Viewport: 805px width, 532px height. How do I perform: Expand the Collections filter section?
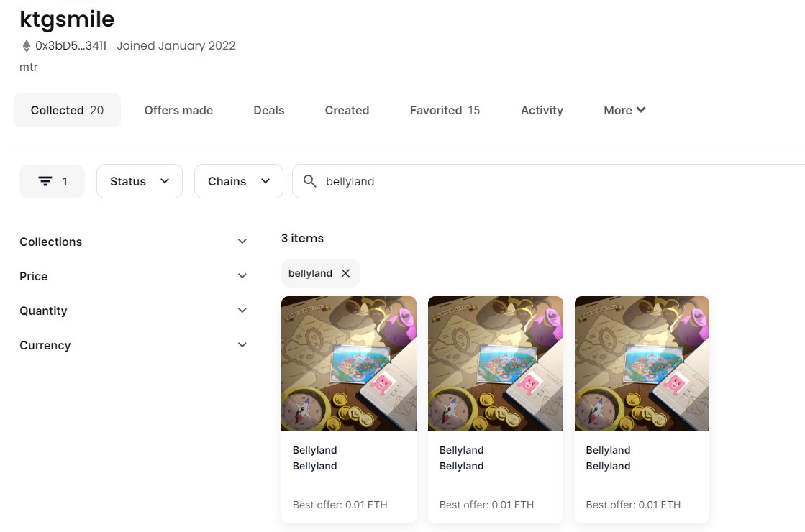click(134, 242)
